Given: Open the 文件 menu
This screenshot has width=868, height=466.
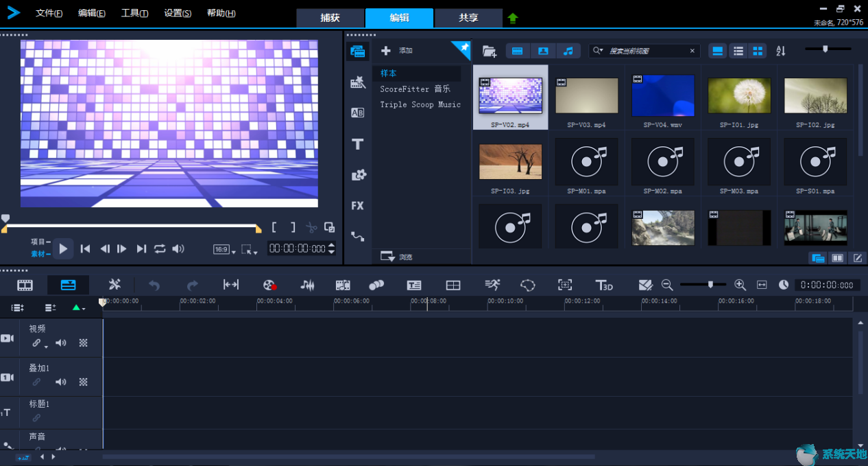Looking at the screenshot, I should pos(49,13).
